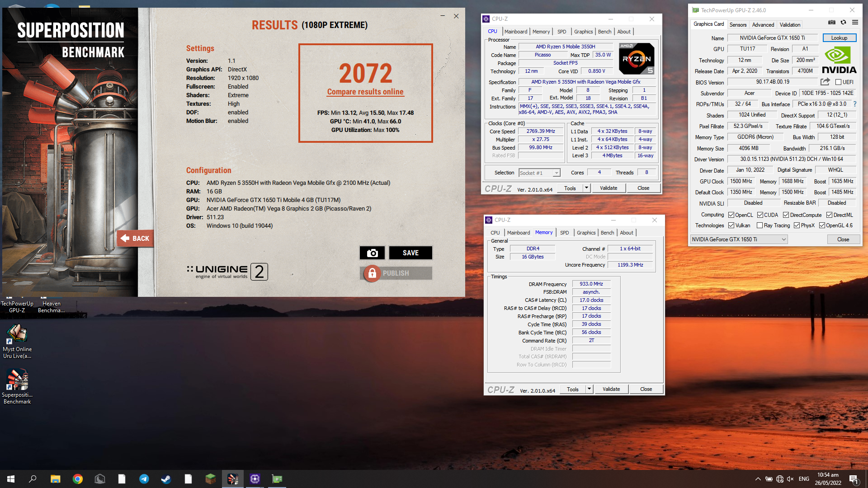Open Bench tab in upper CPU-Z window
The height and width of the screenshot is (488, 868).
click(x=604, y=32)
